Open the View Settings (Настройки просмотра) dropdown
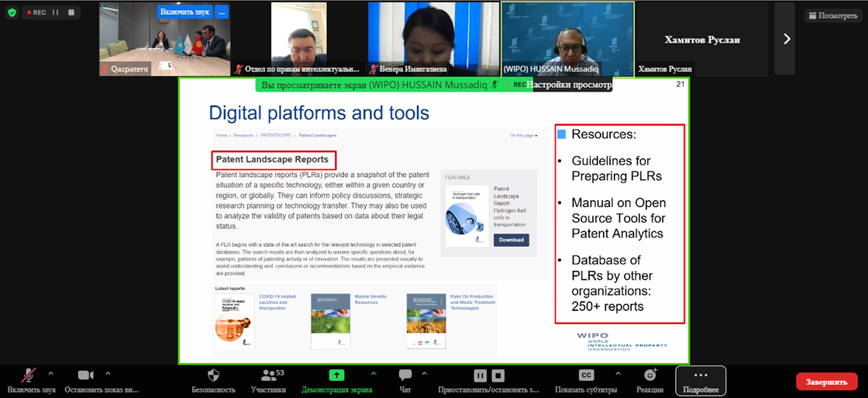 (x=570, y=85)
